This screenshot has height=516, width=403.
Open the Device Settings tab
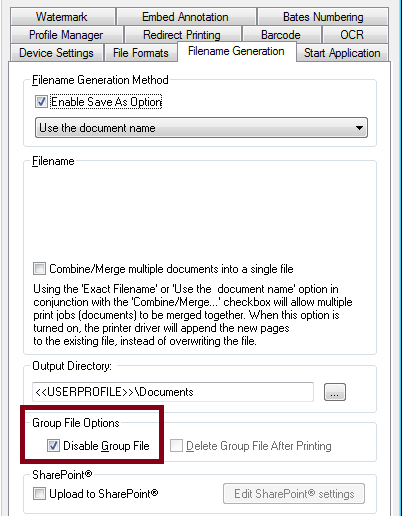[56, 53]
